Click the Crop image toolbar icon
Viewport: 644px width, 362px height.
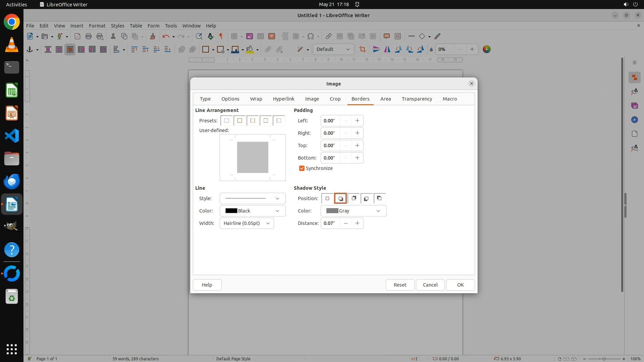click(x=362, y=50)
